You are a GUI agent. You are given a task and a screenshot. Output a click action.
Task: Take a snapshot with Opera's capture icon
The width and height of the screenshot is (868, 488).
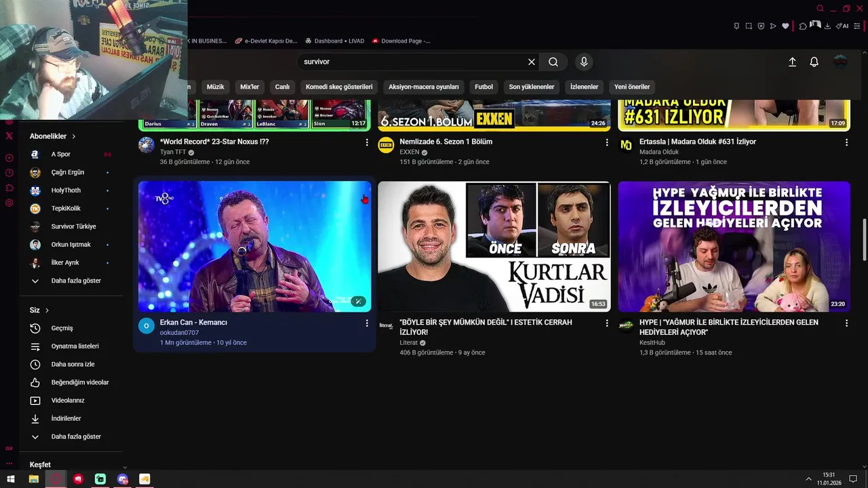coord(749,26)
